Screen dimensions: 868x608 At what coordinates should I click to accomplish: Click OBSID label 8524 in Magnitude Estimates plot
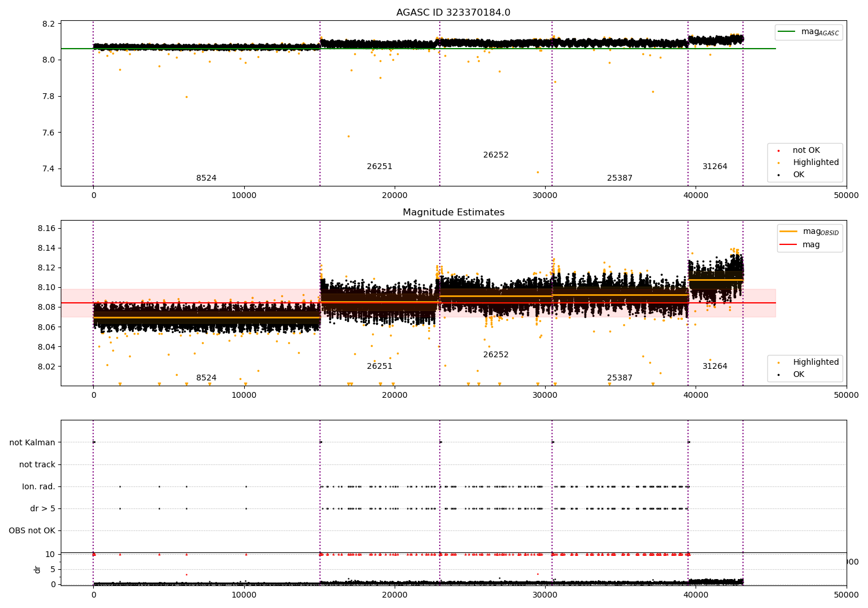(x=206, y=378)
